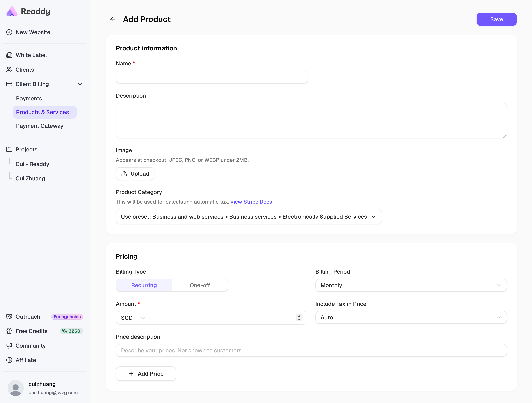The width and height of the screenshot is (532, 403).
Task: Open the Include Tax in Price dropdown
Action: click(411, 317)
